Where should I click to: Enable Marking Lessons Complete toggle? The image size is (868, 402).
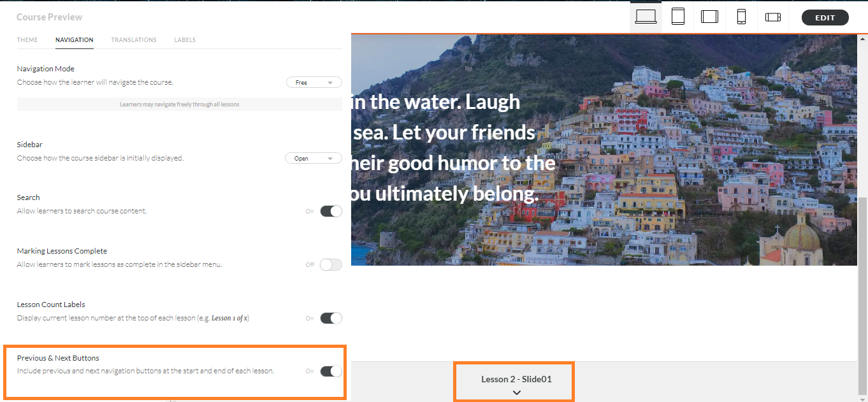pyautogui.click(x=331, y=264)
